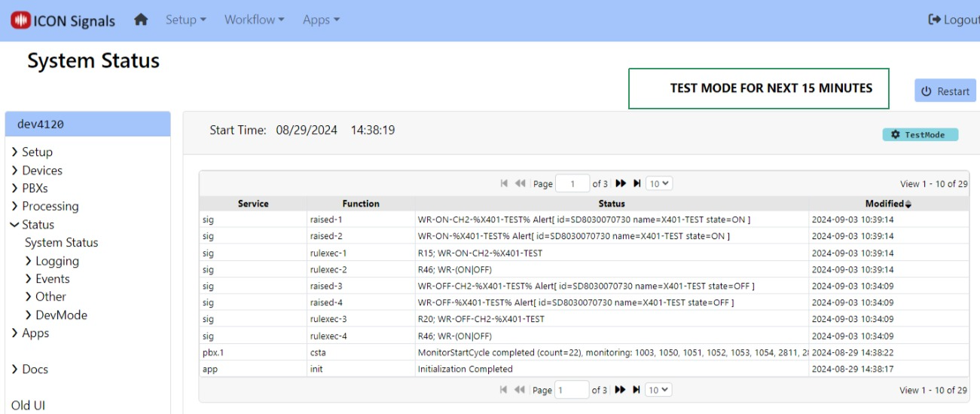Expand PBXs in the sidebar

click(x=29, y=188)
